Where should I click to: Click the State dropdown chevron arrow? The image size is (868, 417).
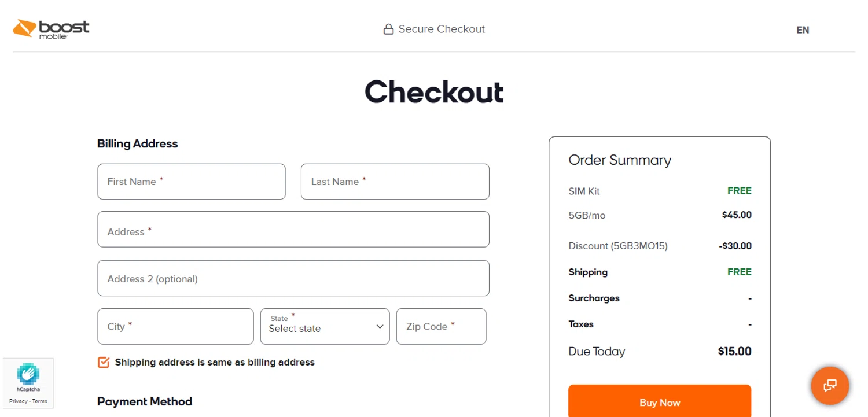click(x=380, y=327)
